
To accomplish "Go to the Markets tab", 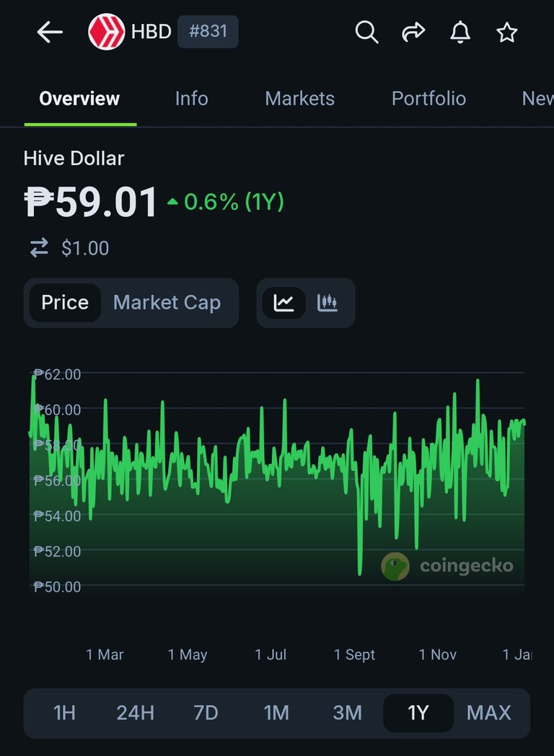I will (x=299, y=99).
